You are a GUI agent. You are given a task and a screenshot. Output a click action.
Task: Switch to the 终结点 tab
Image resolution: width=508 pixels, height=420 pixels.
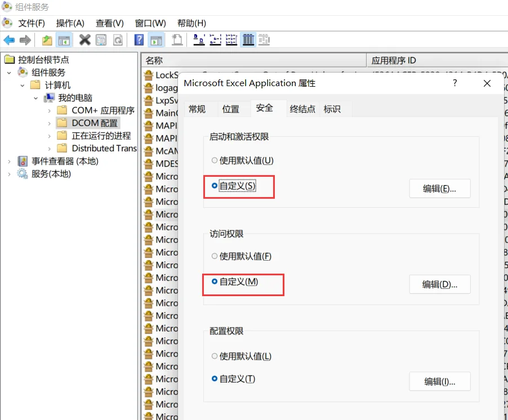tap(302, 109)
